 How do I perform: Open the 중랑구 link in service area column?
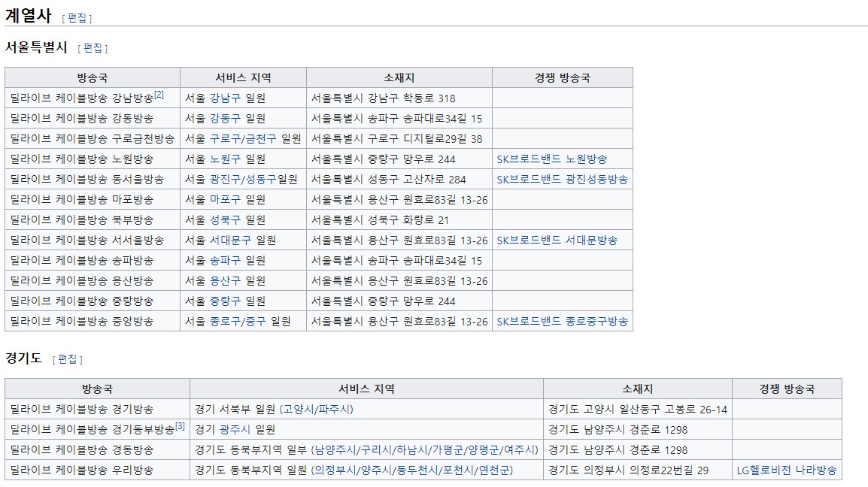point(226,301)
